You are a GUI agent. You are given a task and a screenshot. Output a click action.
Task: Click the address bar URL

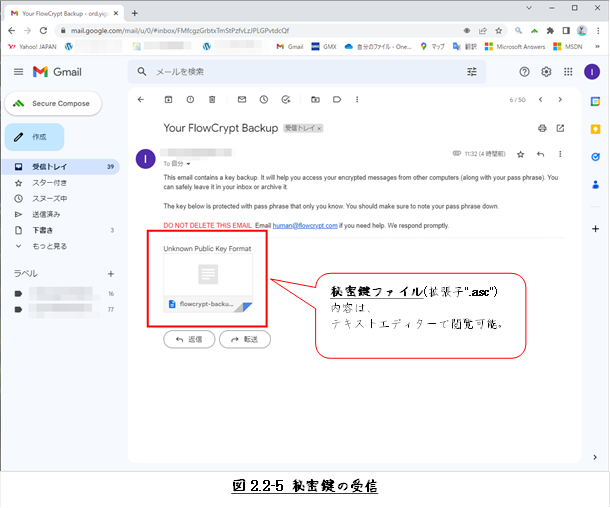(x=180, y=30)
